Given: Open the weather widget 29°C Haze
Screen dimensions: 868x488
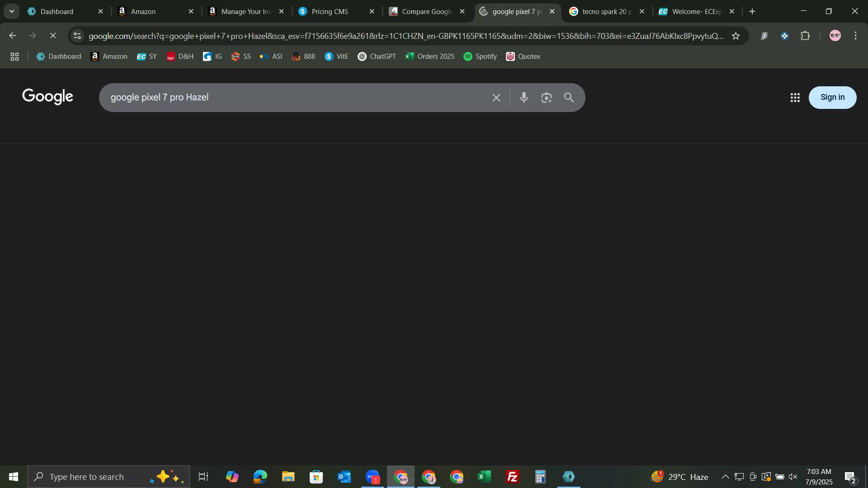Looking at the screenshot, I should [x=679, y=477].
